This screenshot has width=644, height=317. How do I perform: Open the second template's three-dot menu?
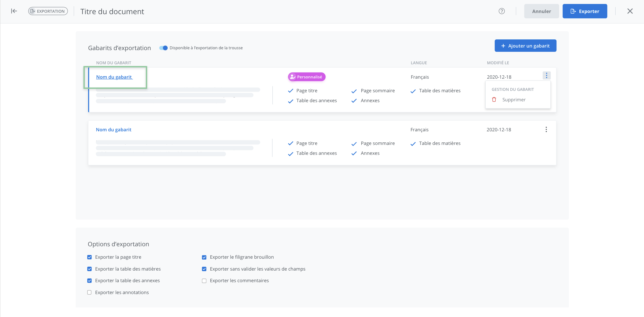click(546, 130)
